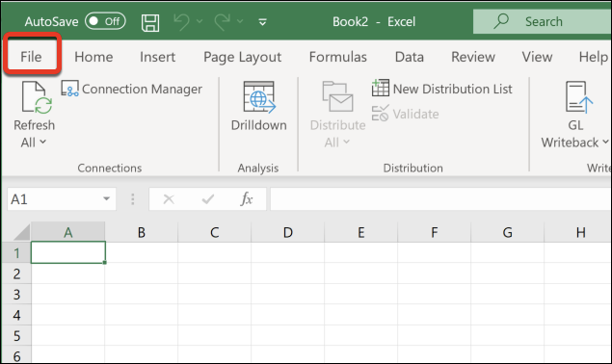Screen dimensions: 612x364
Task: Open the Name Box dropdown arrow
Action: pos(106,198)
